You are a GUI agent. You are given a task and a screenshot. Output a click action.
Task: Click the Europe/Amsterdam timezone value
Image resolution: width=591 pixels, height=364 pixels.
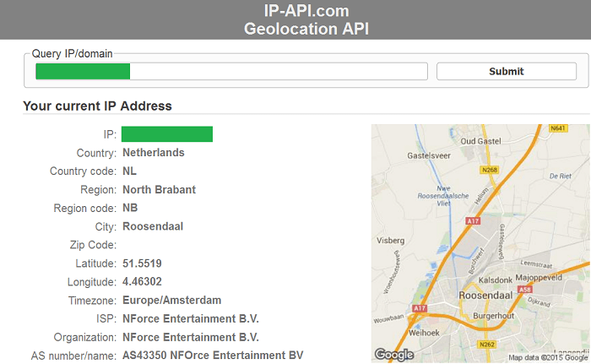point(171,301)
